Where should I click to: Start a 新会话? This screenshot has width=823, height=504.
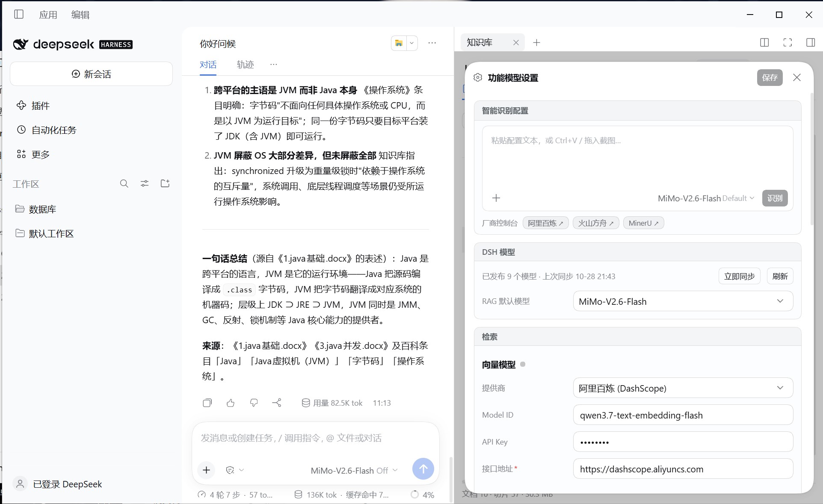91,74
